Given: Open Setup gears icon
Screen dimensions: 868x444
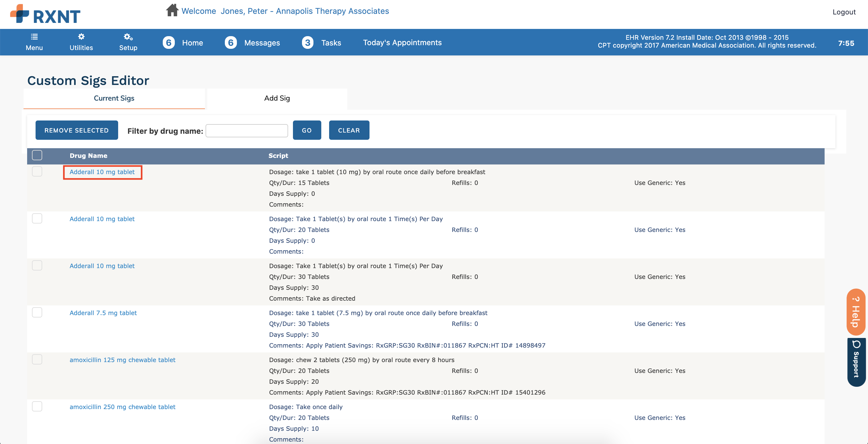Looking at the screenshot, I should pos(128,37).
